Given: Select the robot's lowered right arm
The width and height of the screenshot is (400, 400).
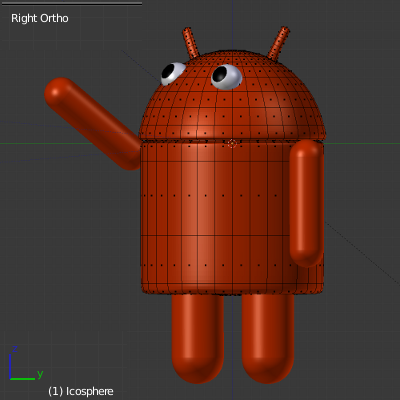Looking at the screenshot, I should pos(306,203).
